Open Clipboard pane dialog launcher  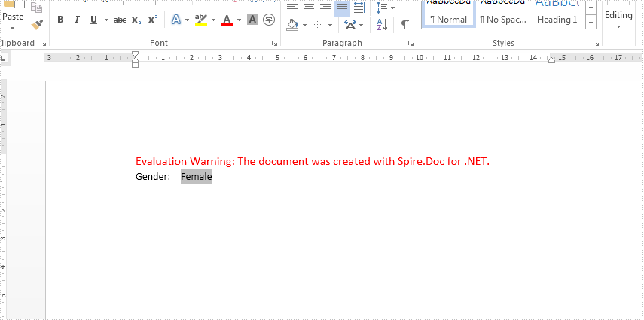point(43,43)
